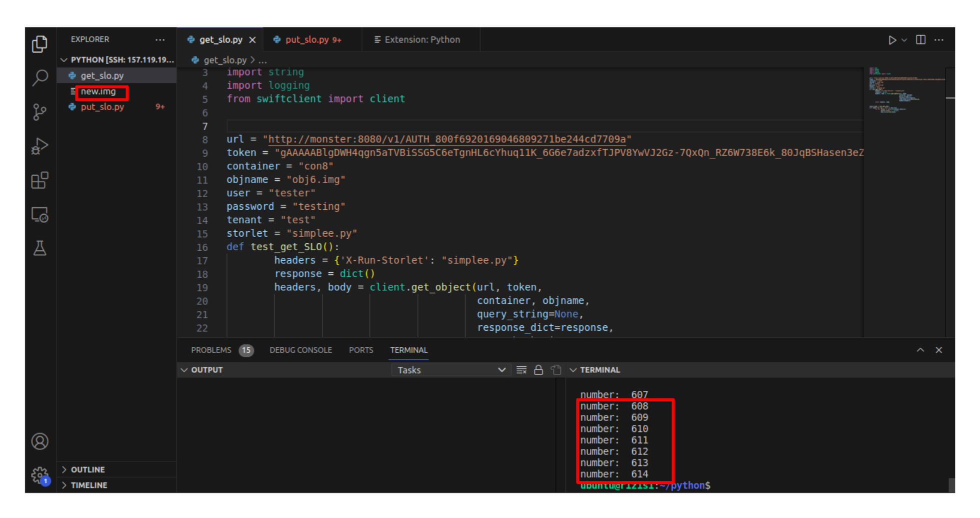Open Remote Explorer view

39,215
